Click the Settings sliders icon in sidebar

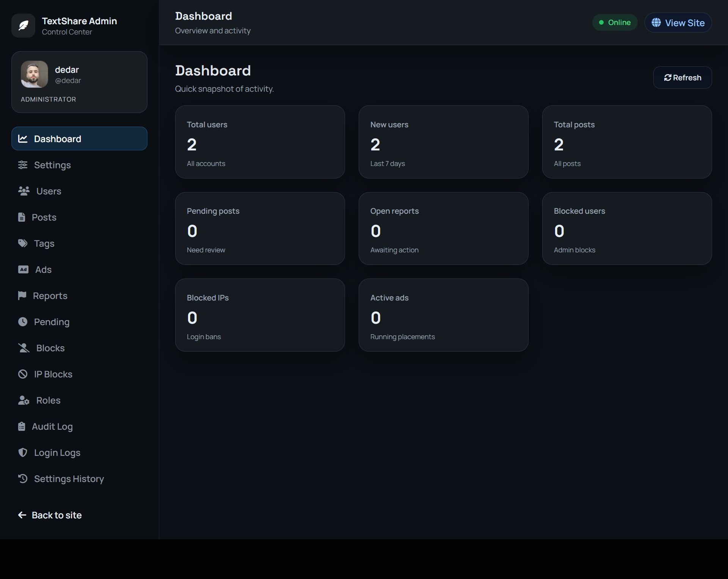pos(23,165)
